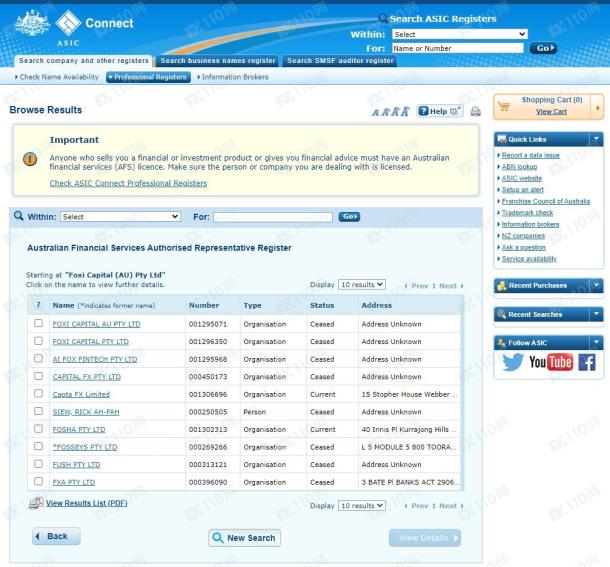610x567 pixels.
Task: Expand the Recent Purchases panel
Action: [x=596, y=285]
